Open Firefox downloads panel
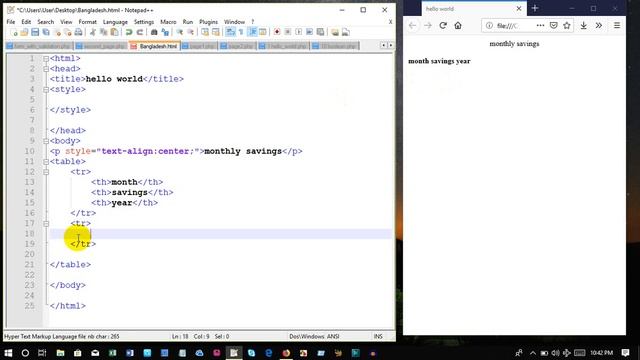The image size is (640, 360). [x=584, y=25]
